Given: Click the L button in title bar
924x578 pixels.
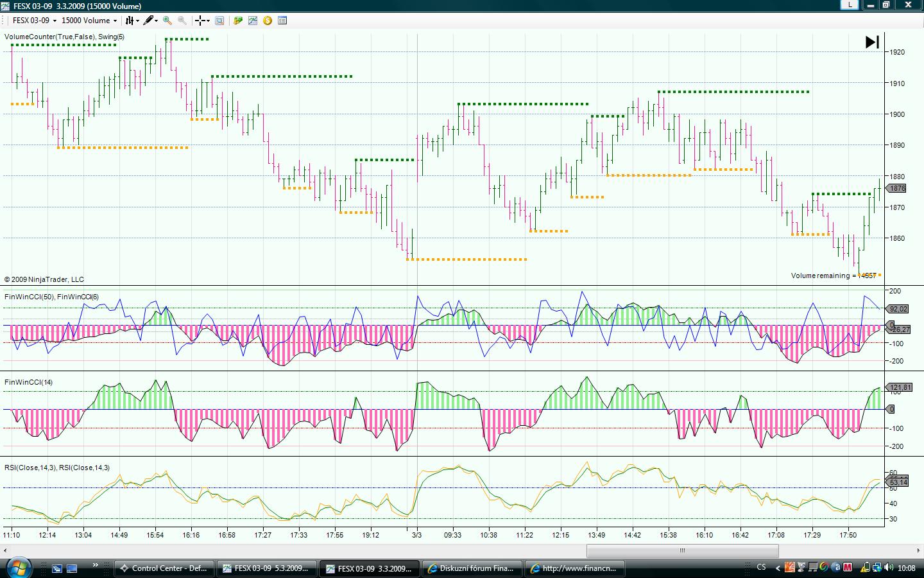Looking at the screenshot, I should 850,4.
